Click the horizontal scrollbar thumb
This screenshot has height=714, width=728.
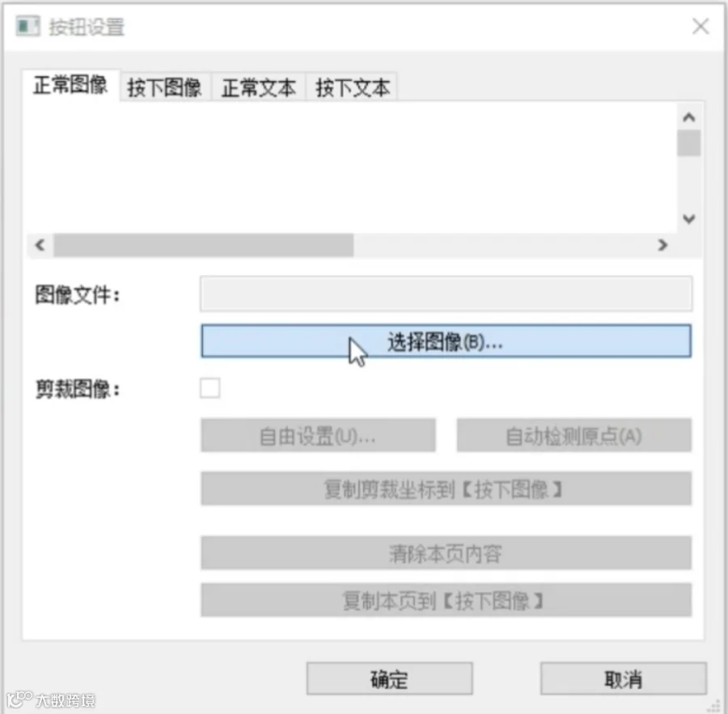[203, 245]
